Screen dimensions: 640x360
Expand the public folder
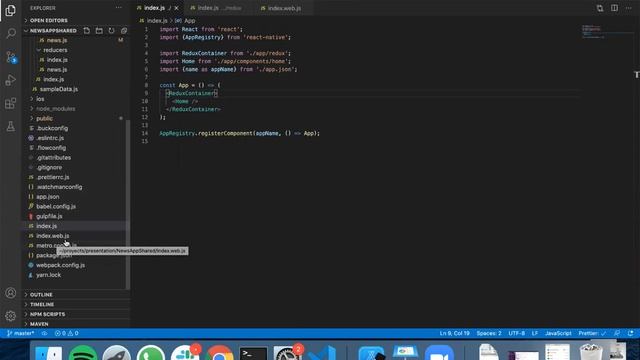coord(44,118)
